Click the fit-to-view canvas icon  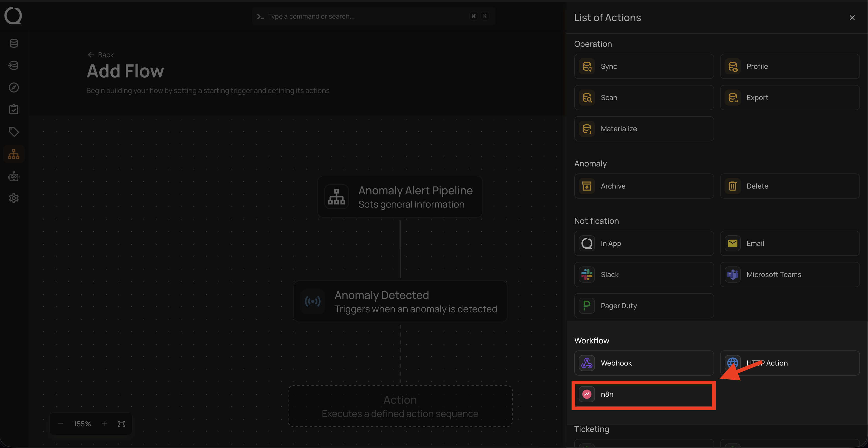click(121, 424)
